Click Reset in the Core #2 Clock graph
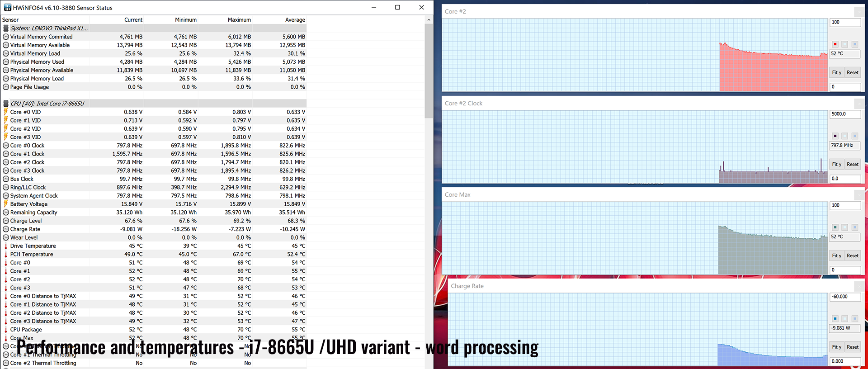868x369 pixels. click(x=853, y=164)
